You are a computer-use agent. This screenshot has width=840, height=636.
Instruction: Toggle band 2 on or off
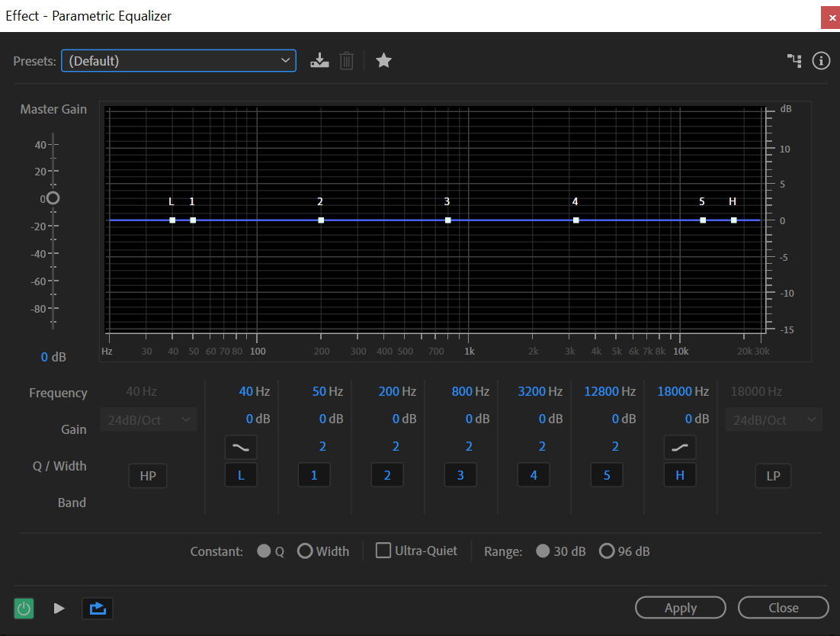pos(387,475)
